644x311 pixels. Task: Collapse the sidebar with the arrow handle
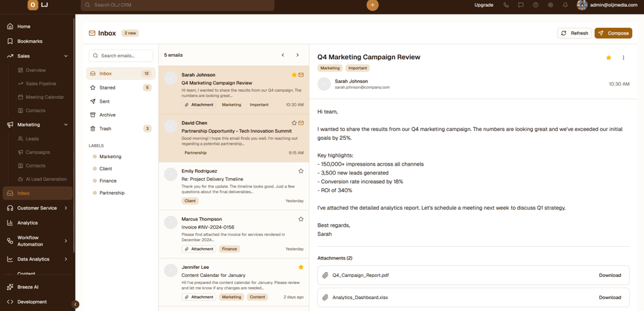click(x=75, y=305)
